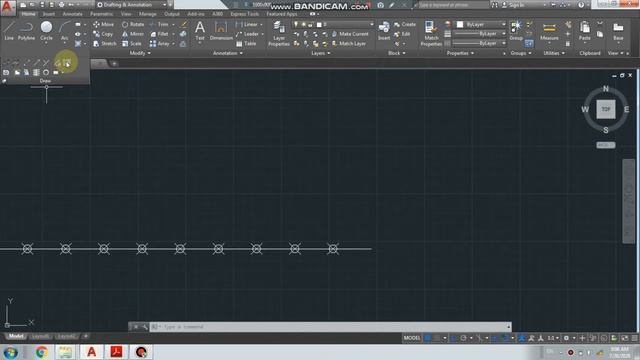Select the Array tool

pyautogui.click(x=159, y=43)
